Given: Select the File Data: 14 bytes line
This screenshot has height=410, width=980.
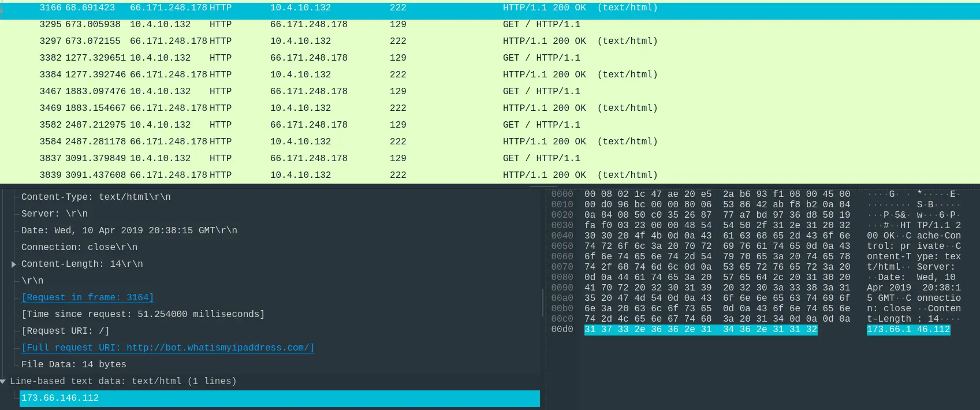Looking at the screenshot, I should 73,364.
